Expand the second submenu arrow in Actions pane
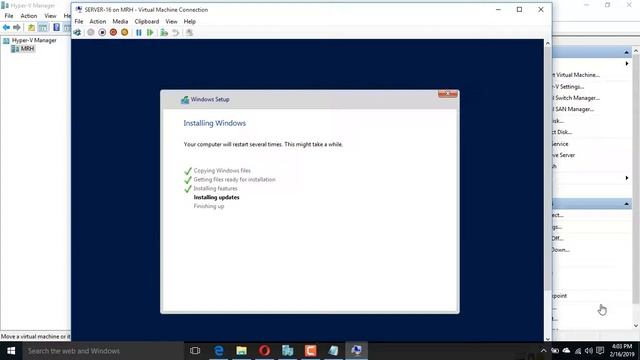This screenshot has height=360, width=640. 627,178
